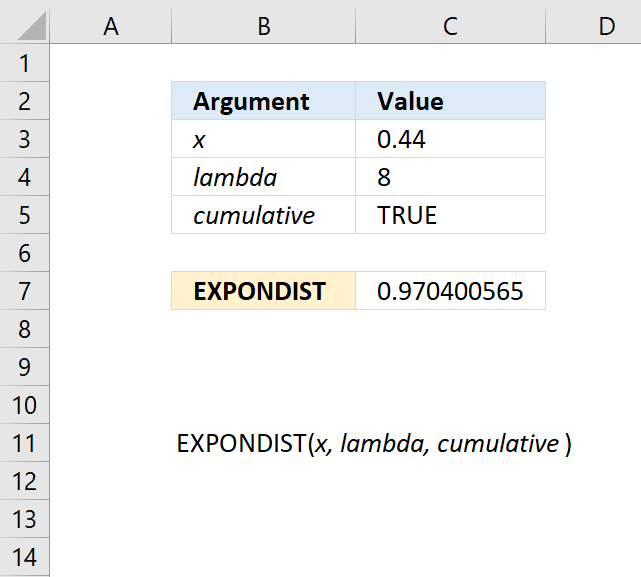This screenshot has height=577, width=641.
Task: Click the Argument header cell
Action: [x=264, y=101]
